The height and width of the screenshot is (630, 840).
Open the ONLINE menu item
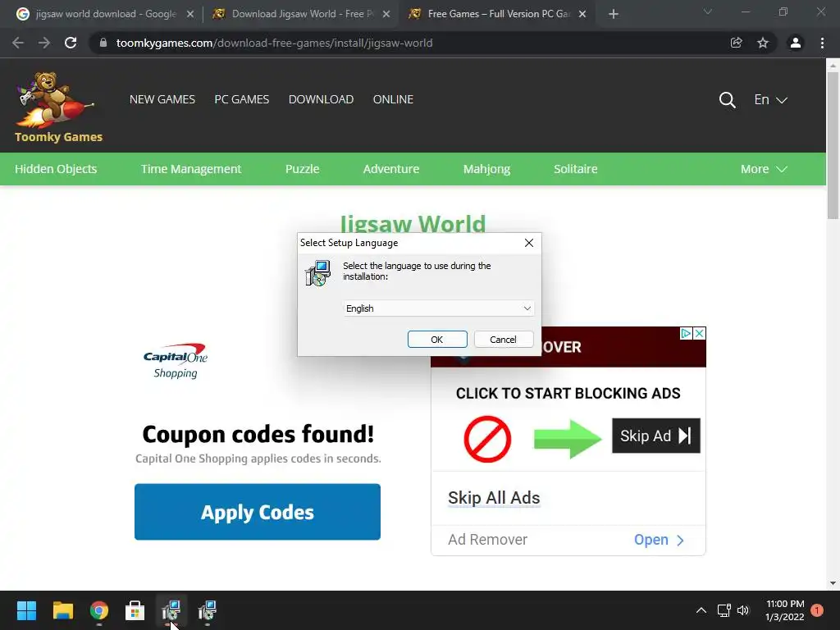393,99
